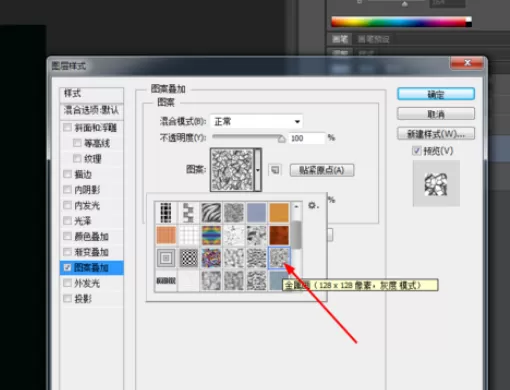Toggle the 预览(V) checkbox
The width and height of the screenshot is (510, 390).
click(x=416, y=151)
